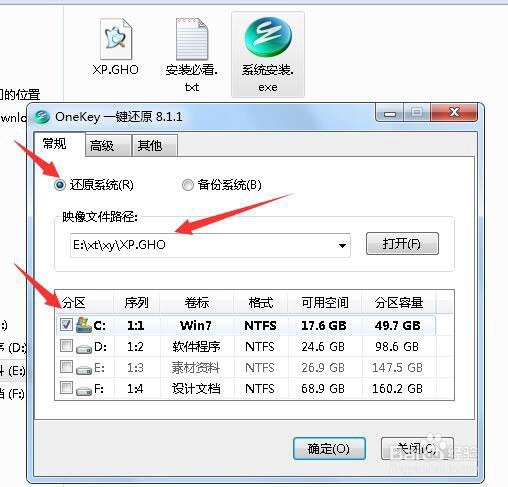Viewport: 508px width, 487px height.
Task: Click the 98.6 GB capacity value
Action: coord(397,347)
